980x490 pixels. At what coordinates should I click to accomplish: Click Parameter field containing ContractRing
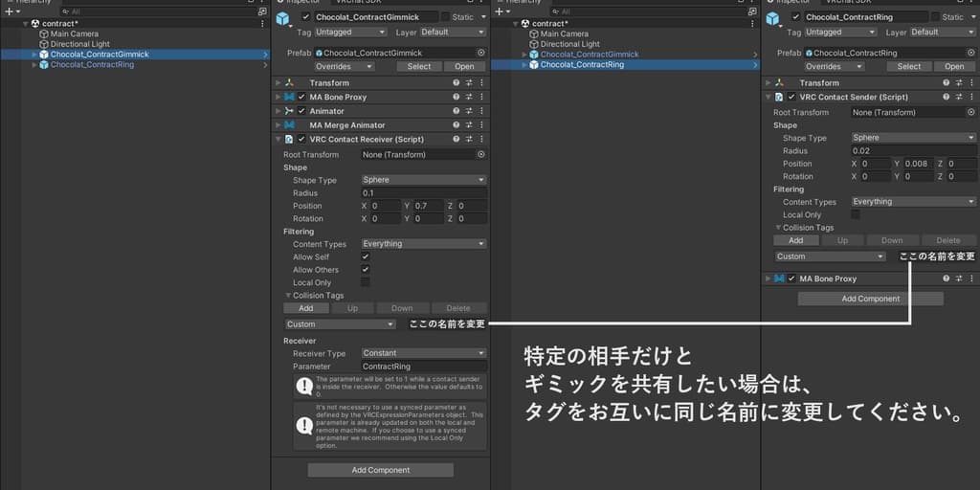(x=424, y=367)
